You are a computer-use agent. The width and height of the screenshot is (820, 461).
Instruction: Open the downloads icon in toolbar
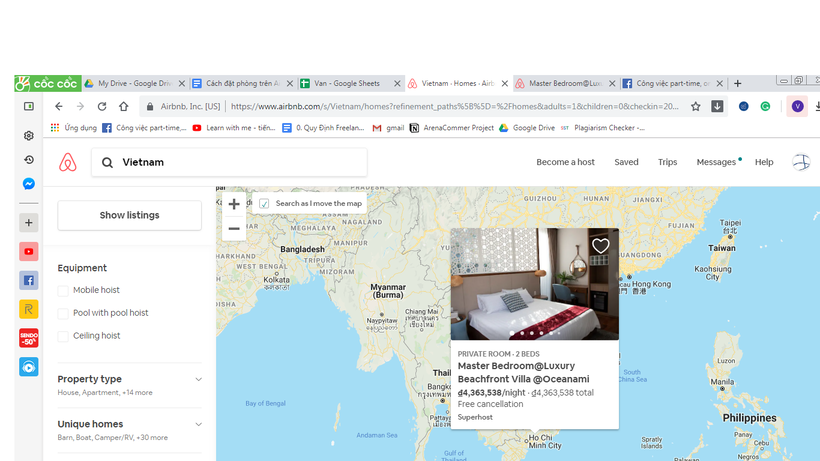click(x=717, y=107)
